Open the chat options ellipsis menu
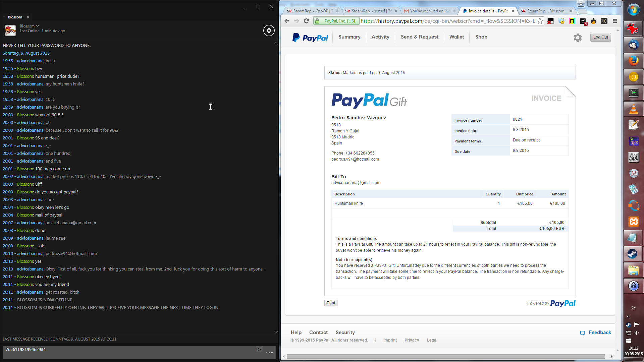 click(269, 353)
